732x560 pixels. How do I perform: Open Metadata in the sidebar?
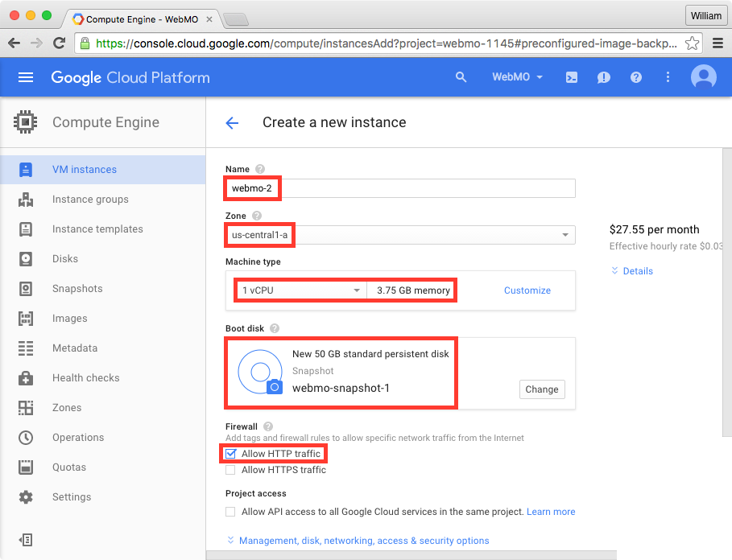103,348
